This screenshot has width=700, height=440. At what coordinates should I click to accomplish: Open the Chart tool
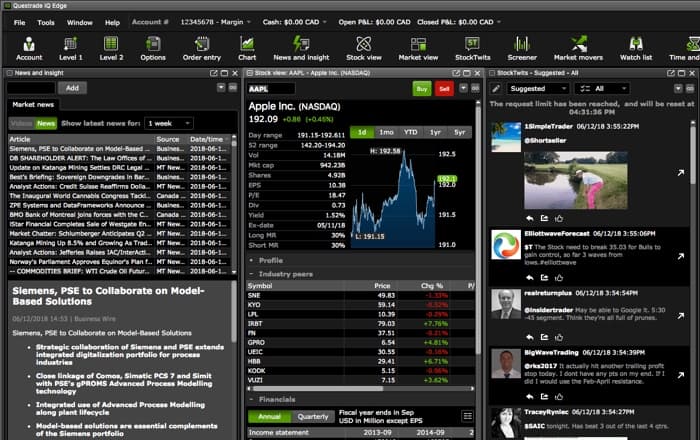[247, 49]
